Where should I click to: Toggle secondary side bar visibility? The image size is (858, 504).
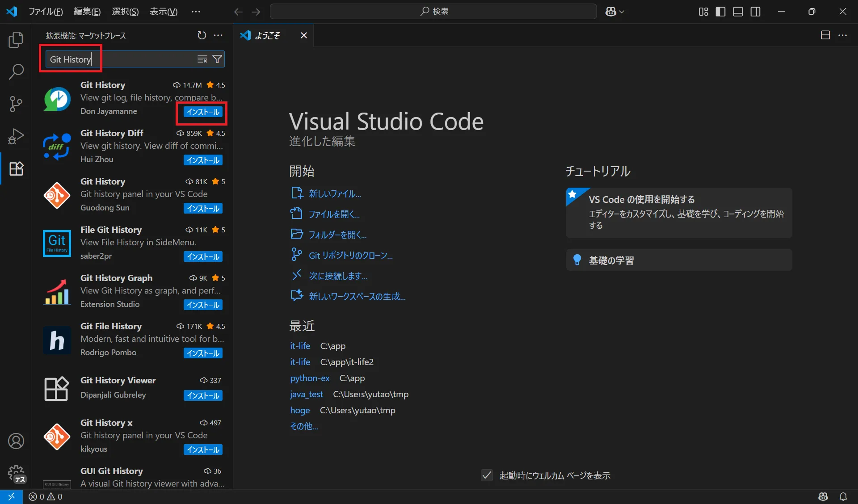pos(756,12)
